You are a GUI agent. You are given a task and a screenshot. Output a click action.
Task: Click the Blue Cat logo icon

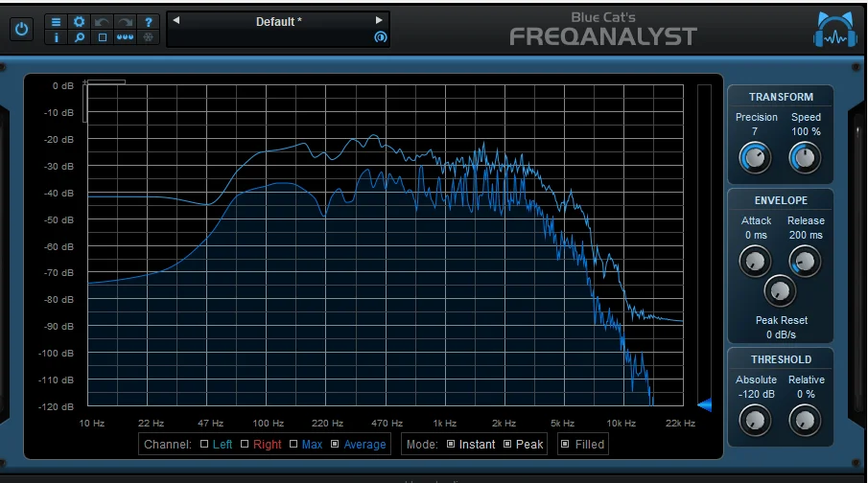833,29
